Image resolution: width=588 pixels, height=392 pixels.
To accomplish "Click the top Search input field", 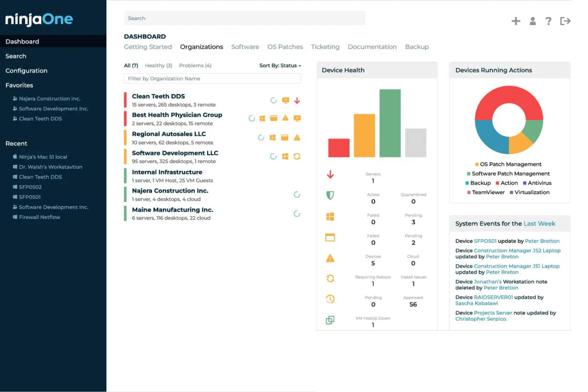I will [244, 18].
